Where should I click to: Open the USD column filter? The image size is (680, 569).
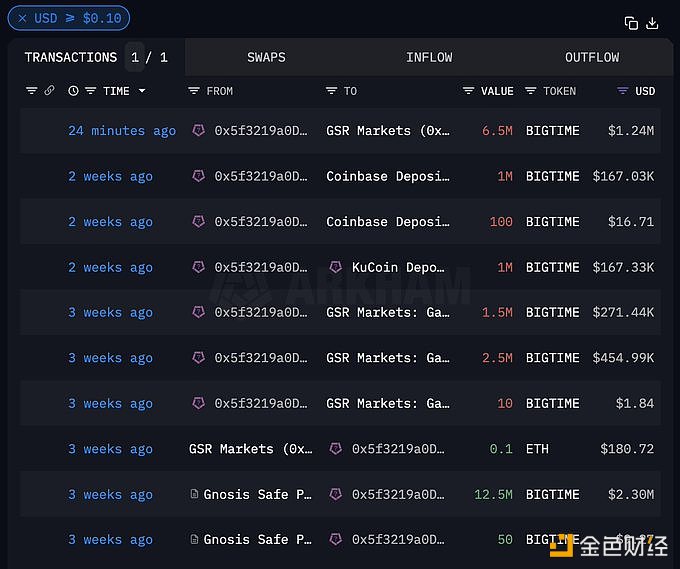click(623, 91)
